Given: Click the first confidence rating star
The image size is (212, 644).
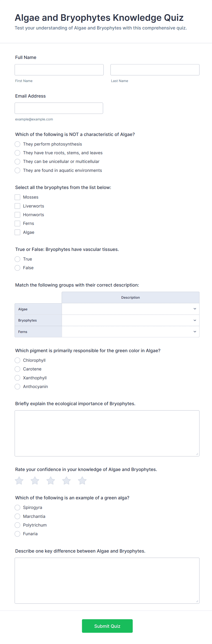Looking at the screenshot, I should [x=19, y=480].
